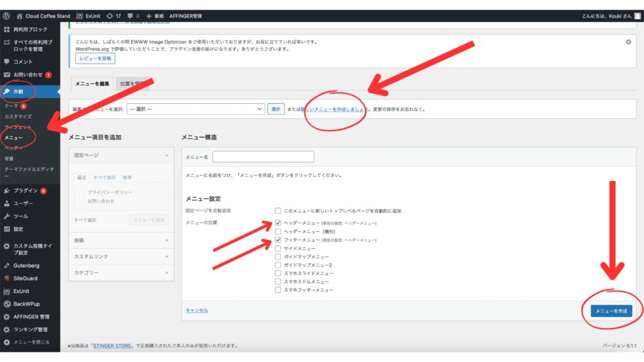The width and height of the screenshot is (644, 362).
Task: Click the WordPress logo icon
Action: (7, 15)
